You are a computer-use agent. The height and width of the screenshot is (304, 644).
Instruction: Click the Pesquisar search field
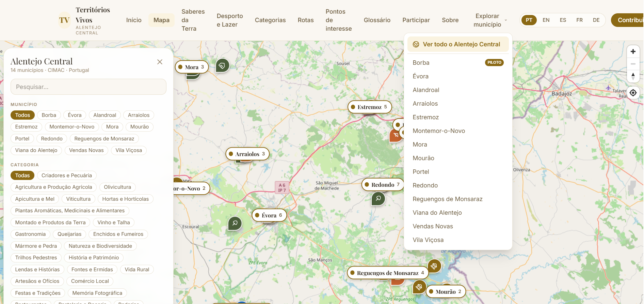pos(88,87)
